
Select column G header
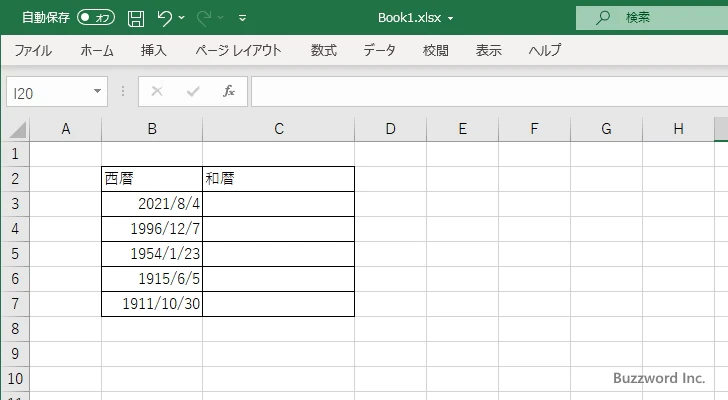[x=606, y=129]
